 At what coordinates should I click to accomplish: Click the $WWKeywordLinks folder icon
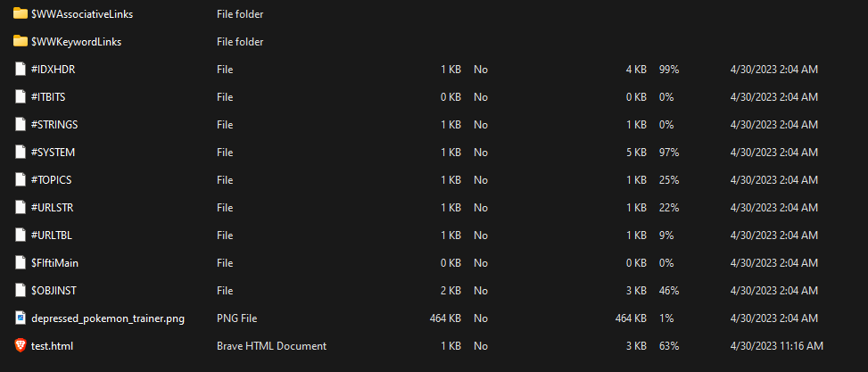click(x=21, y=41)
